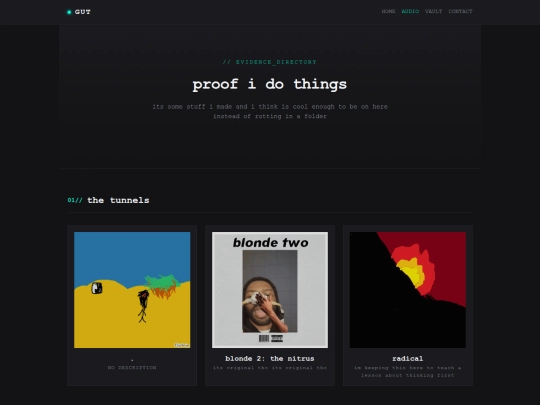Click the 'radical' card title
The height and width of the screenshot is (405, 540).
[x=408, y=359]
